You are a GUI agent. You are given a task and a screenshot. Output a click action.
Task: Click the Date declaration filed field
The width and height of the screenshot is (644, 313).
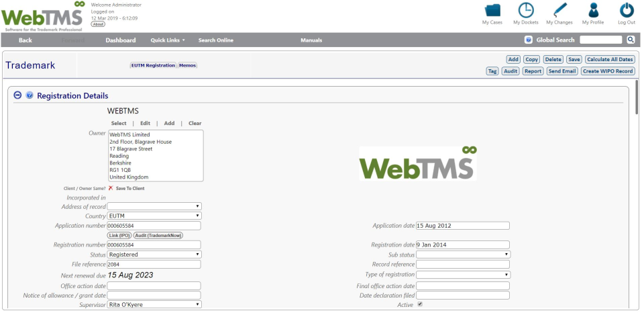[463, 296]
